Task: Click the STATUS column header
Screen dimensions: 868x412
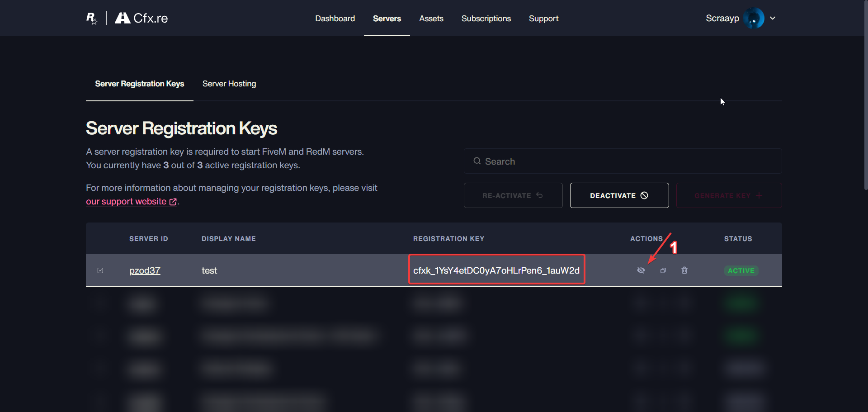Action: [x=738, y=239]
